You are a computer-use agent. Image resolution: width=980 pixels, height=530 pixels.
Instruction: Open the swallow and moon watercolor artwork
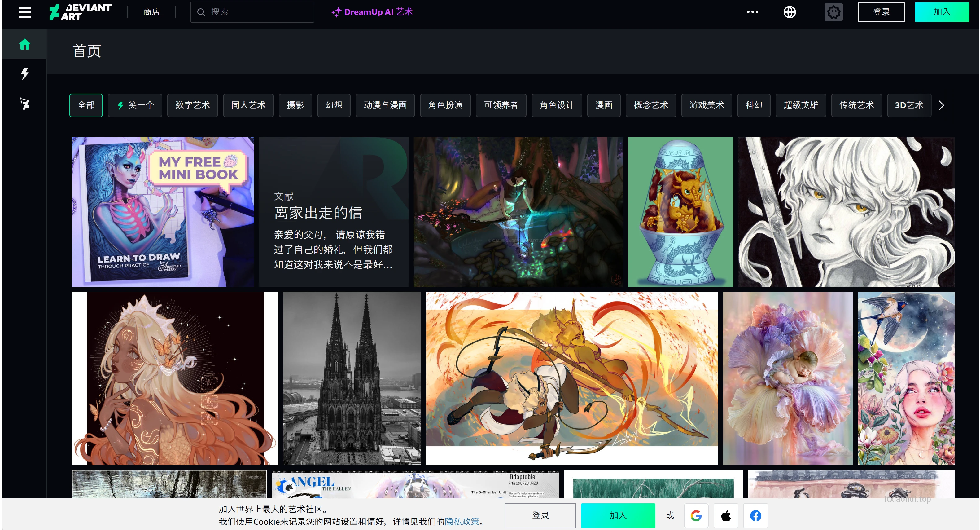click(906, 378)
